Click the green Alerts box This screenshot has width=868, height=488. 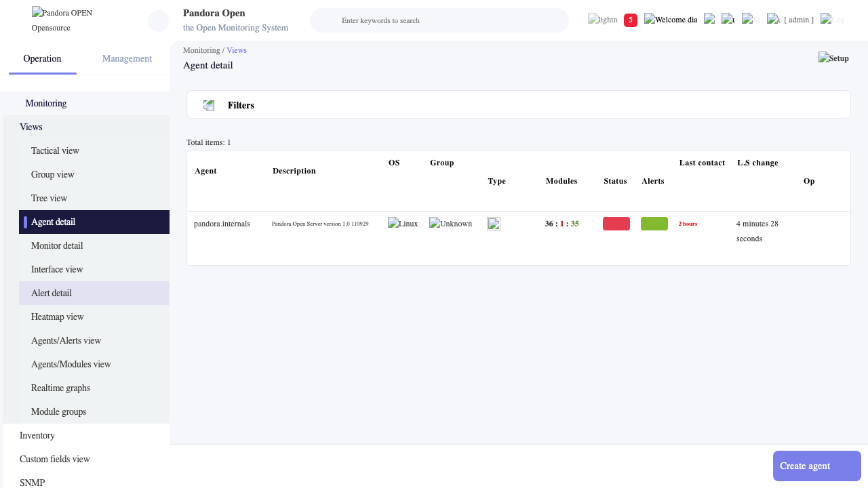(x=654, y=224)
